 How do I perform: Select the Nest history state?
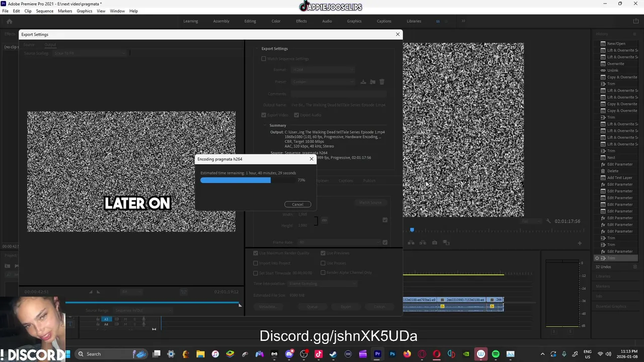611,157
